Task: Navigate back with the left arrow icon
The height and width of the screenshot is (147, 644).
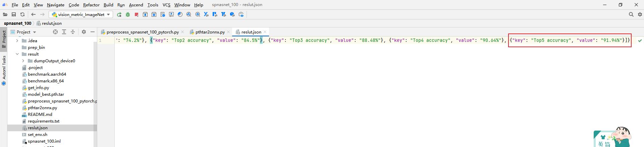Action: [33, 14]
